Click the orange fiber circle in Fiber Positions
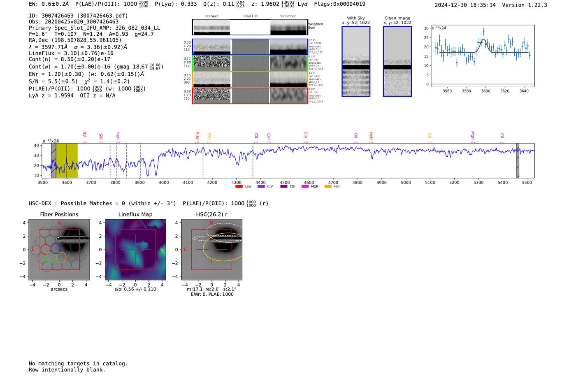The width and height of the screenshot is (576, 392). (x=61, y=257)
